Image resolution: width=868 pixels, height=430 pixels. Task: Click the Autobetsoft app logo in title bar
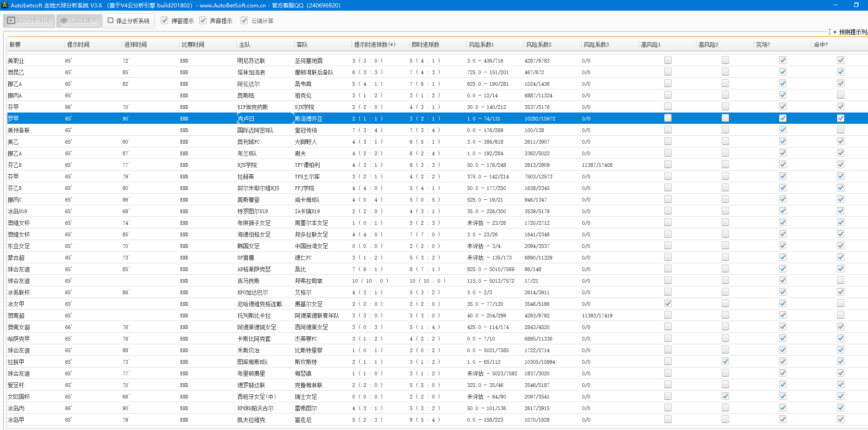pyautogui.click(x=5, y=5)
